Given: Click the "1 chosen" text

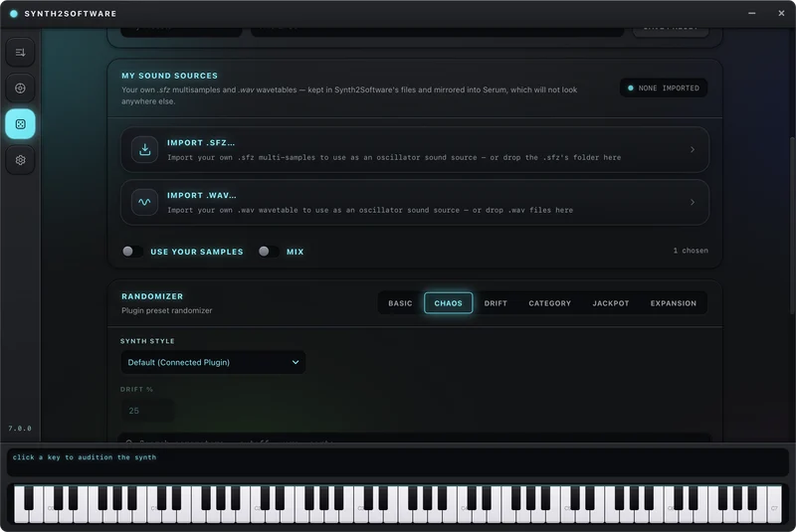Looking at the screenshot, I should click(691, 251).
